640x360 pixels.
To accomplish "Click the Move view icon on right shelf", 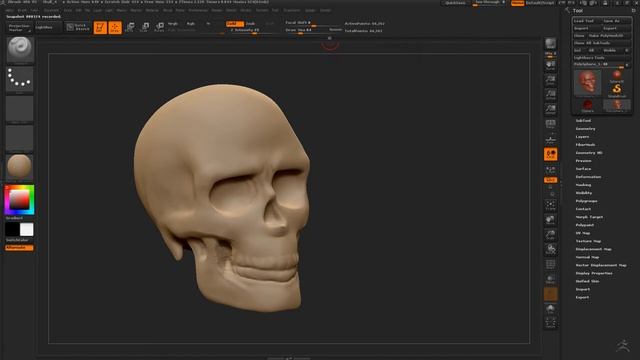I will tap(550, 220).
